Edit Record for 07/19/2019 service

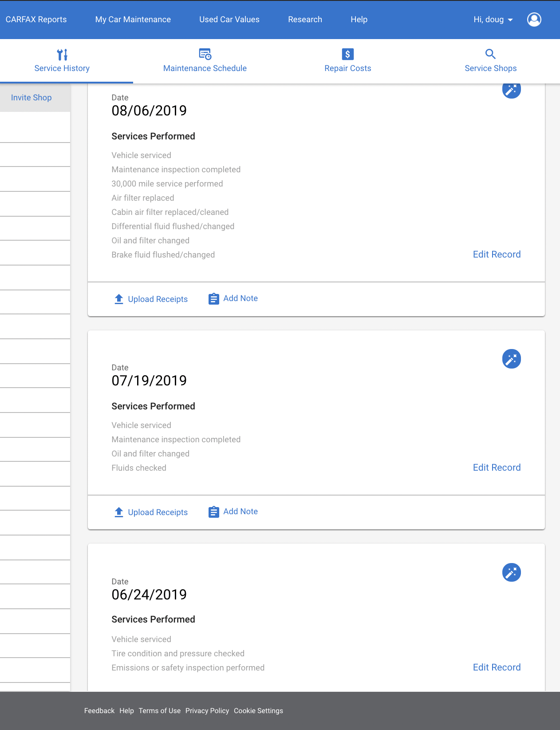(x=497, y=468)
